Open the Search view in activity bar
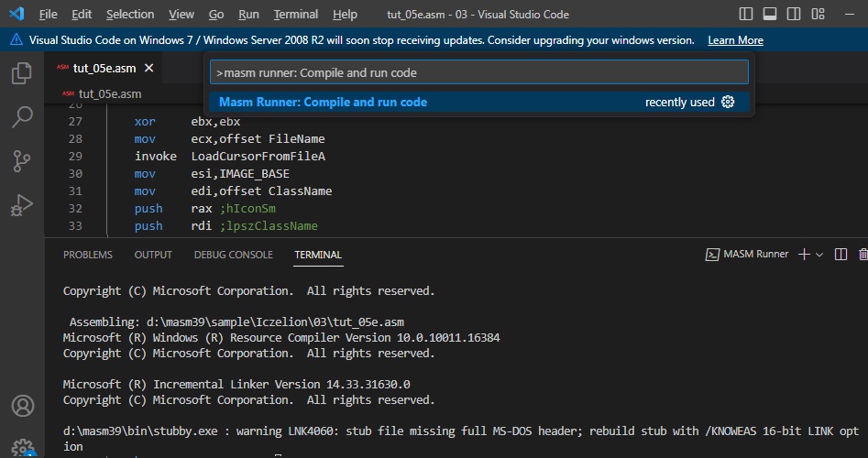 tap(22, 117)
